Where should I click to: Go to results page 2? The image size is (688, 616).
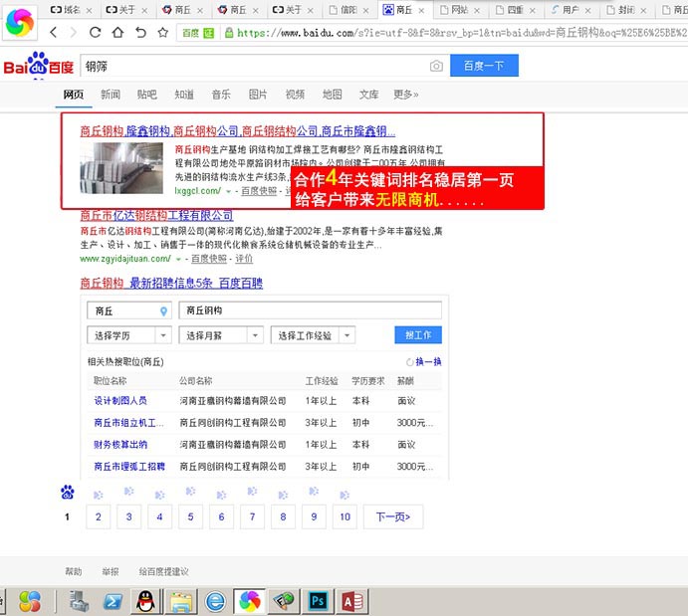click(99, 516)
